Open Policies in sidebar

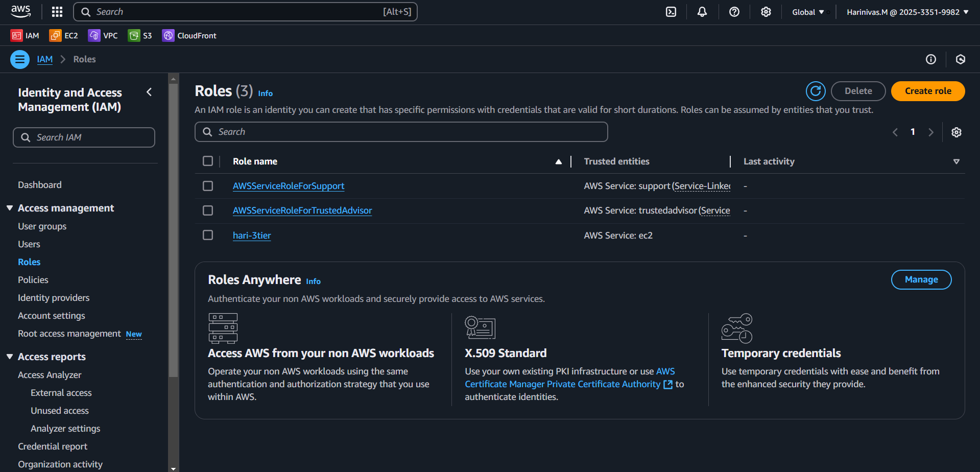tap(33, 280)
